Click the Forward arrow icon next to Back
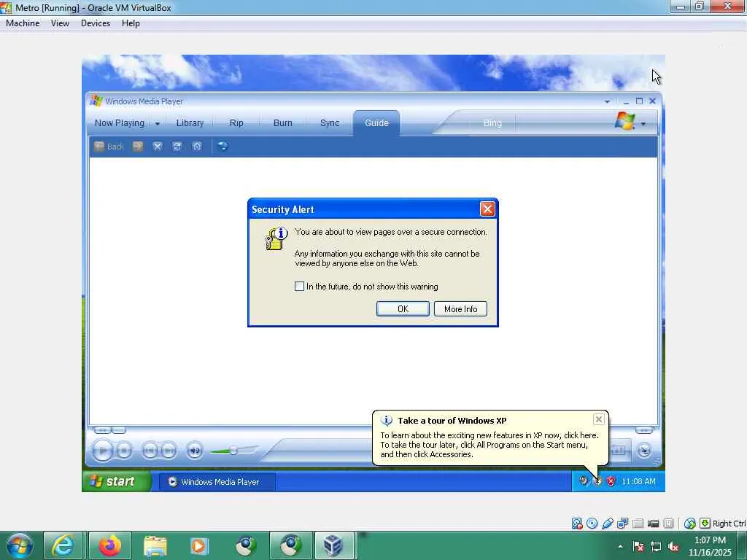Viewport: 747px width, 560px height. [x=138, y=146]
